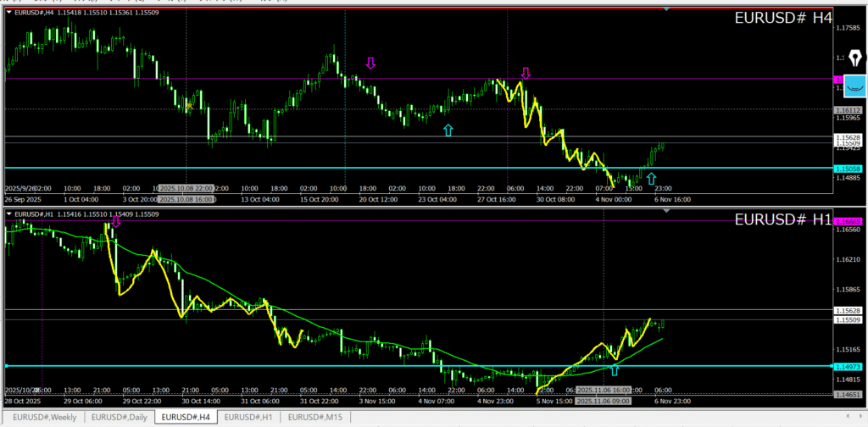This screenshot has height=427, width=868.
Task: Select the magenta down arrow near 20 Oct on H4
Action: (370, 63)
